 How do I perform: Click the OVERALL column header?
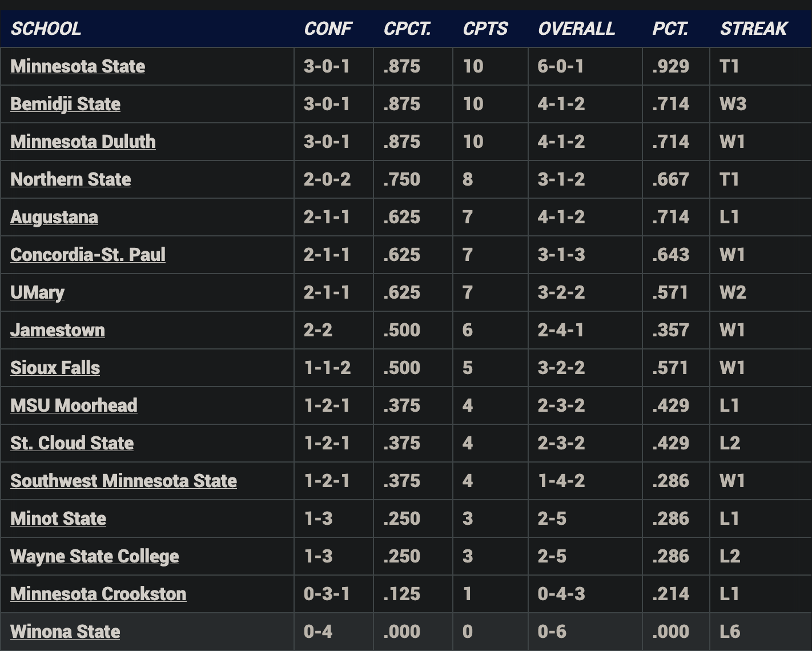coord(577,29)
